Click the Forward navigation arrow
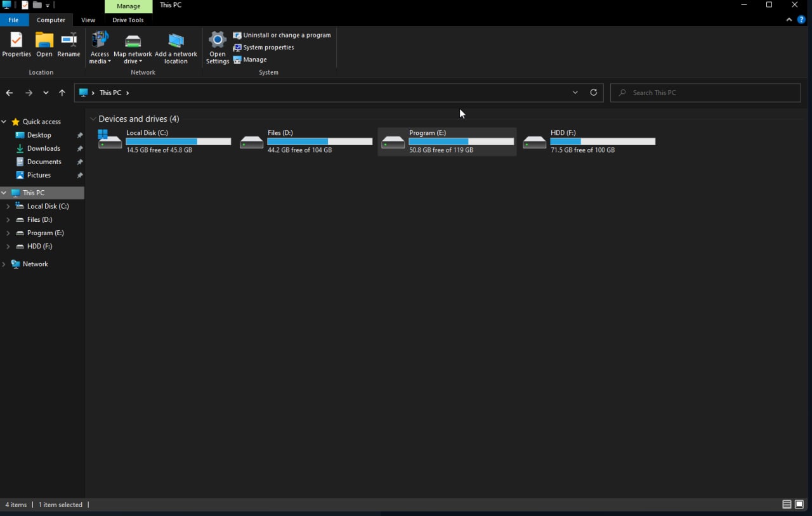 tap(29, 93)
